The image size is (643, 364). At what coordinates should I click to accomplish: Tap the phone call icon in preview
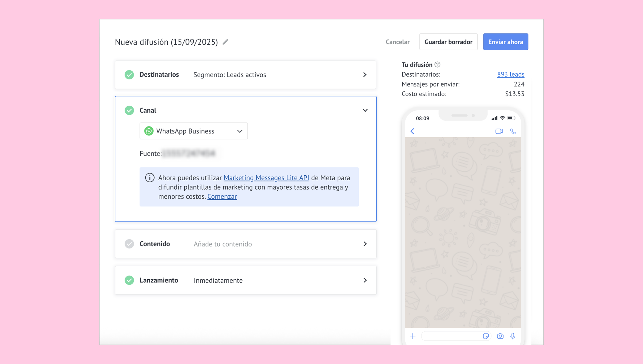coord(513,131)
